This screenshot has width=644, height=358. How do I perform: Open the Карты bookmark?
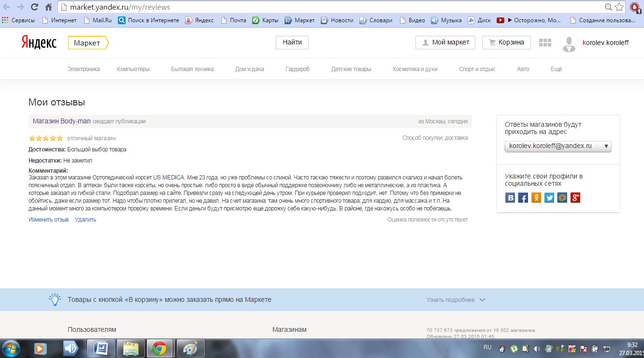tap(265, 20)
